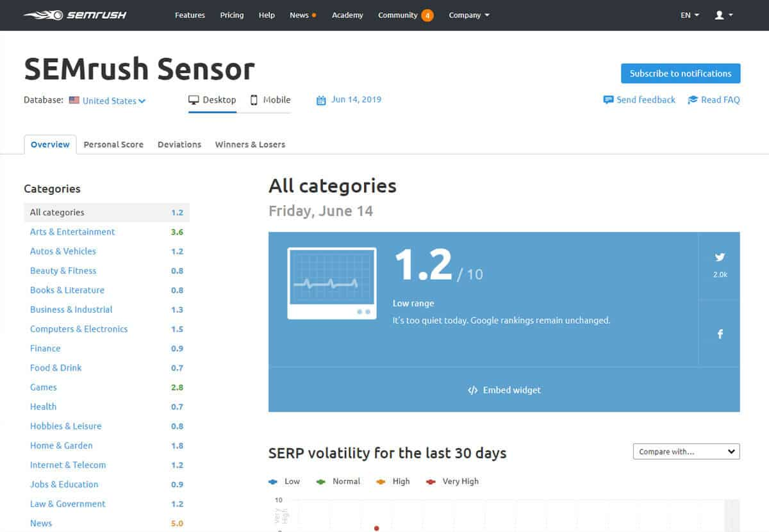Click the 5.0 News score value
The image size is (769, 532).
pyautogui.click(x=177, y=524)
